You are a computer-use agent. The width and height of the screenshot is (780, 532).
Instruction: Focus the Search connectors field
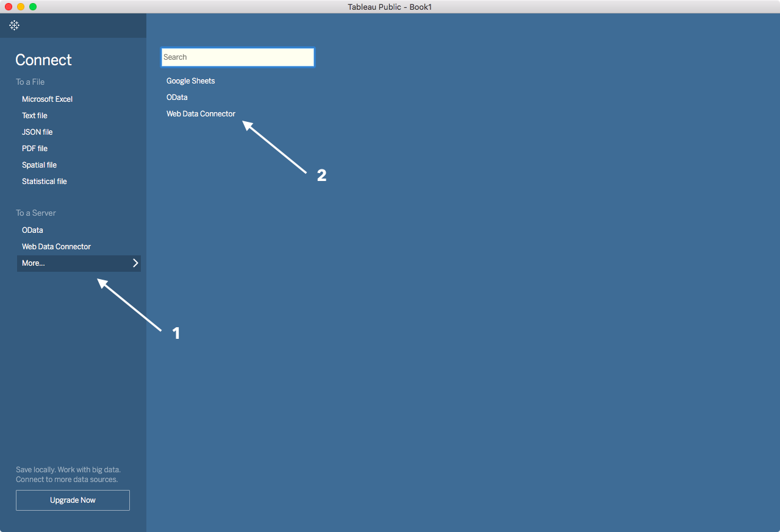(237, 57)
